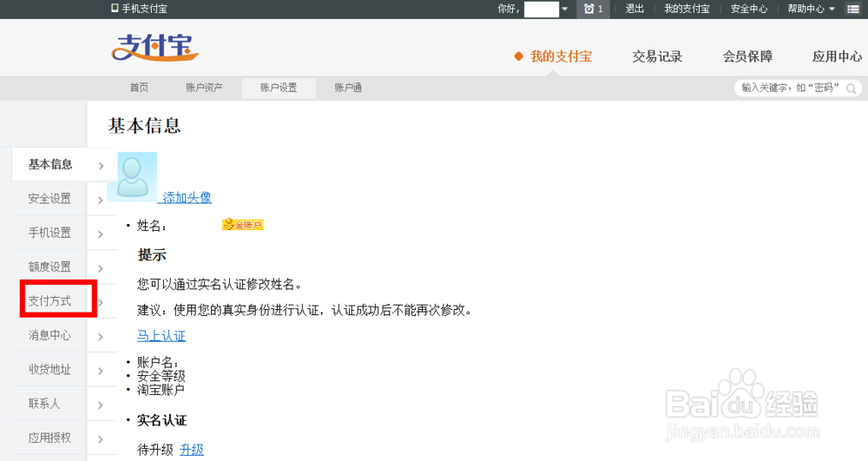Click chevron next to 联系人
This screenshot has width=868, height=461.
coord(100,405)
